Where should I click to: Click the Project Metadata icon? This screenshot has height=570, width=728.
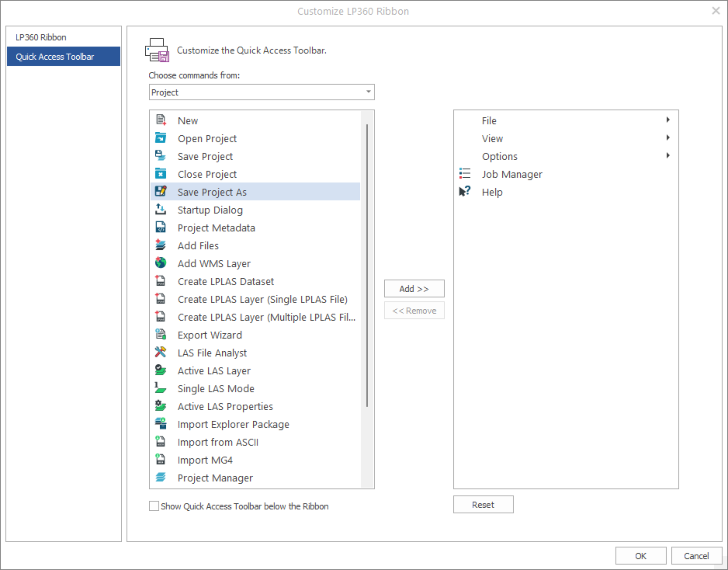pyautogui.click(x=161, y=227)
